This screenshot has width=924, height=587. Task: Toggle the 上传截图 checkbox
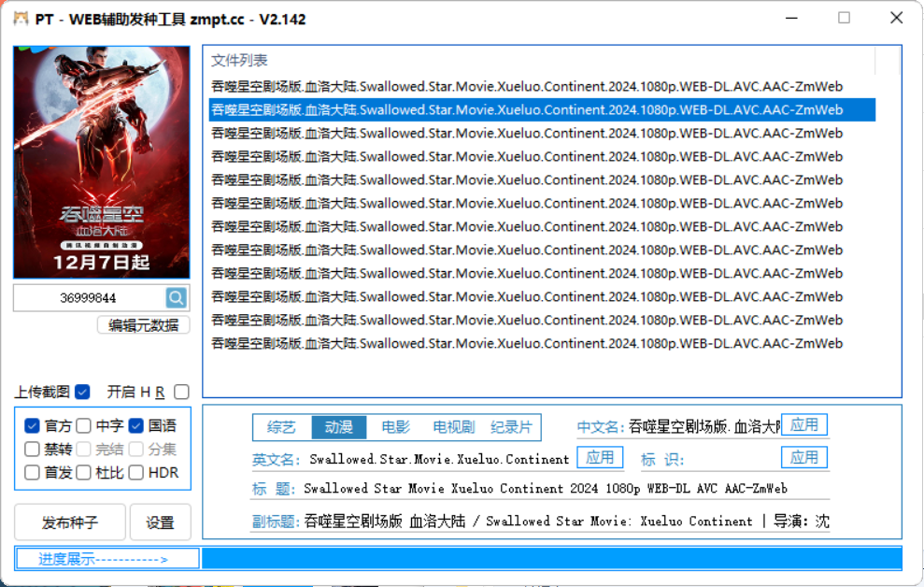(82, 392)
